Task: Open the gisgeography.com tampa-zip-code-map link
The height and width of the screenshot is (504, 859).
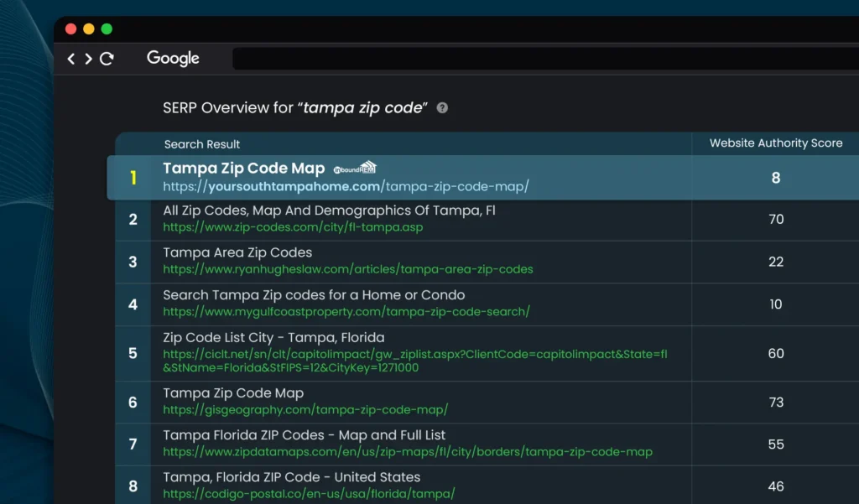Action: click(x=305, y=409)
